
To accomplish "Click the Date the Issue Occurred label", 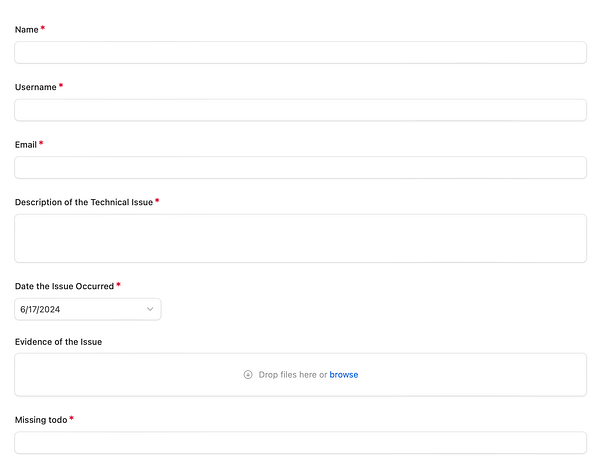I will click(64, 286).
